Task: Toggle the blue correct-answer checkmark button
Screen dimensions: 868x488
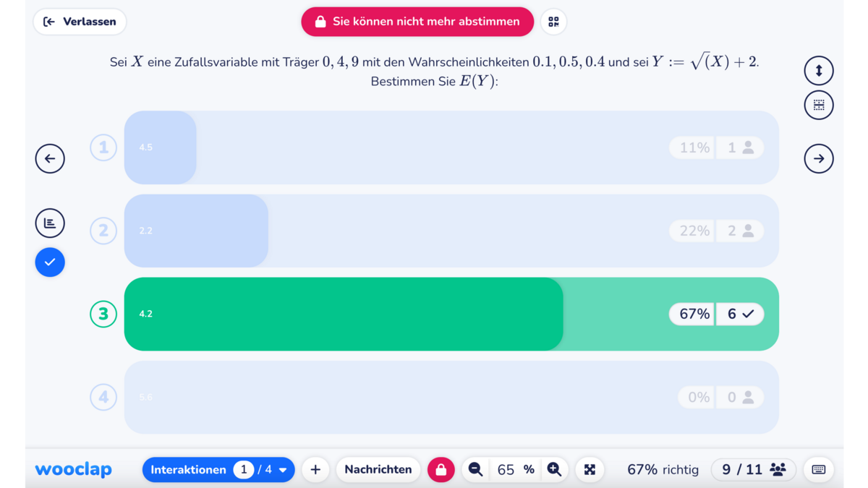Action: click(x=50, y=262)
